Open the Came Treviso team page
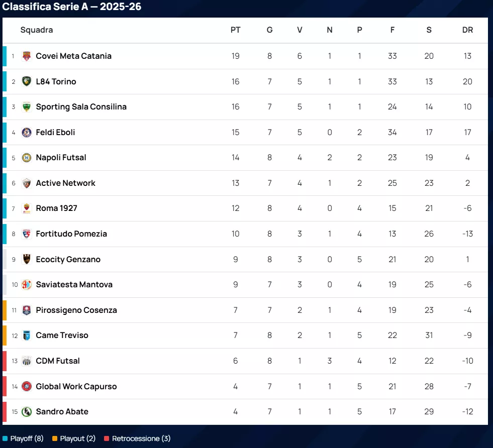Viewport: 493px width, 448px height. coord(62,335)
